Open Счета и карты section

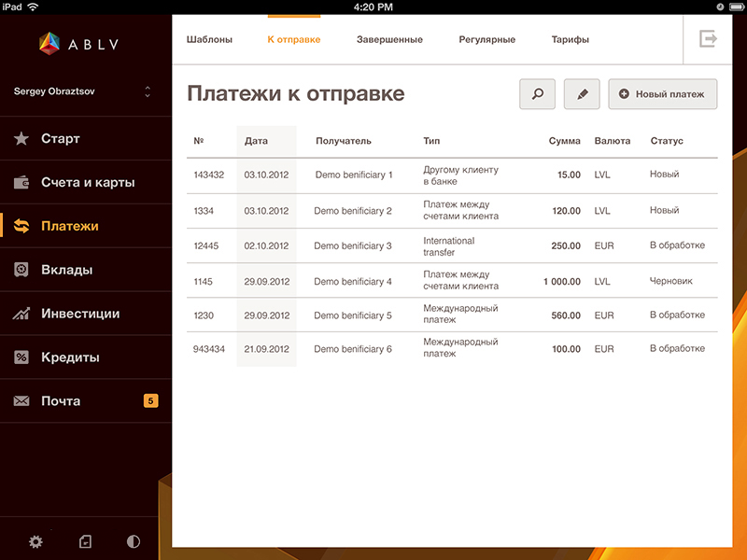coord(88,182)
